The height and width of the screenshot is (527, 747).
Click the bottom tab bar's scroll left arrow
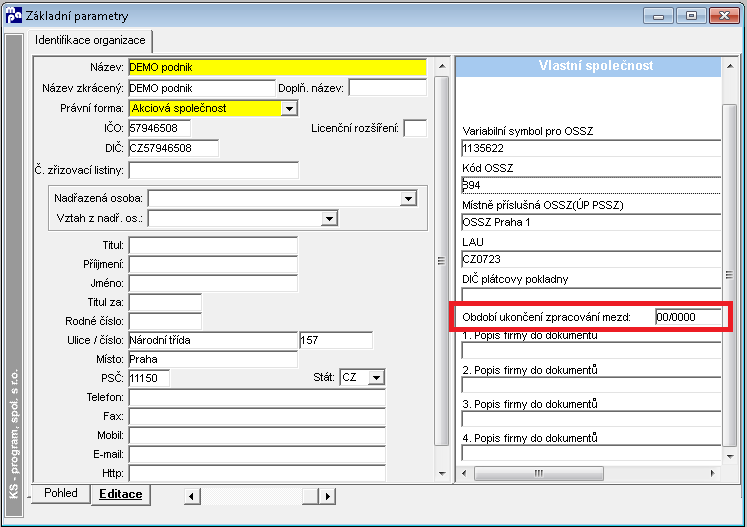click(x=192, y=497)
